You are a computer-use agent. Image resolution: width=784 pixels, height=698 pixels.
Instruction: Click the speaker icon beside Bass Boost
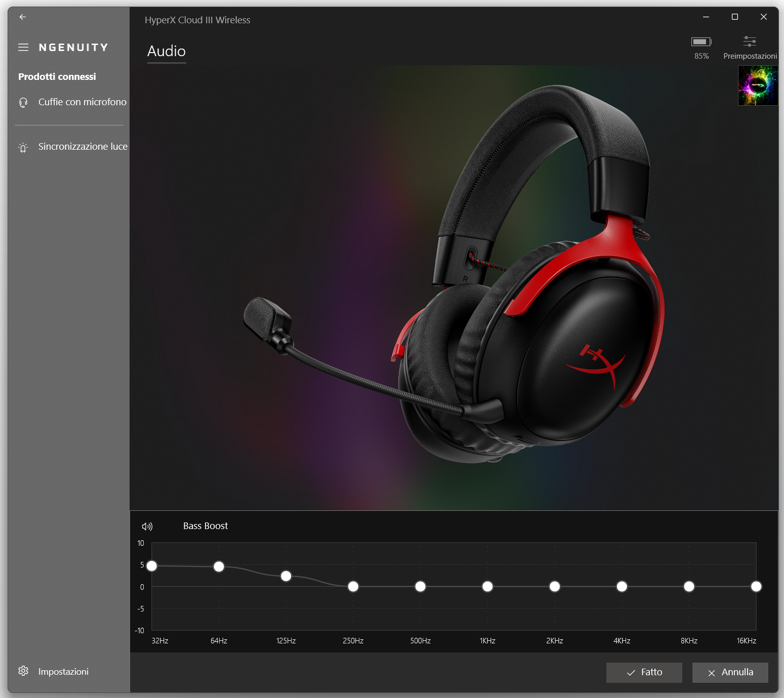147,527
